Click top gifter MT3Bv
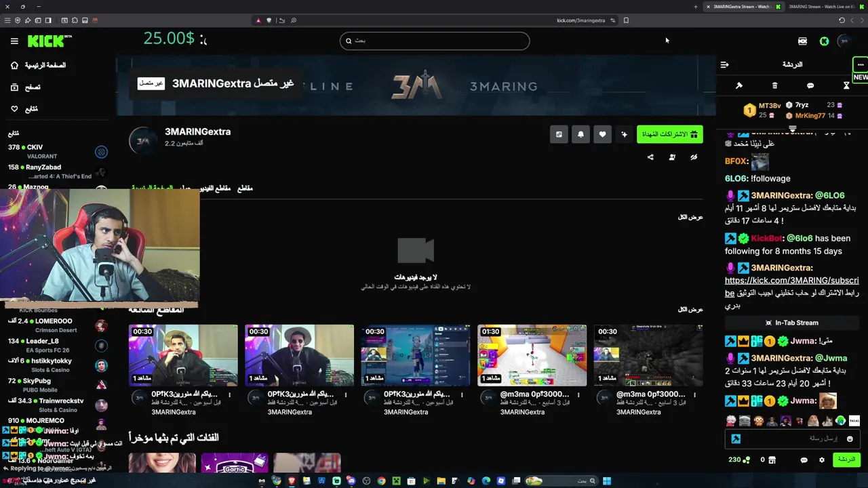This screenshot has width=868, height=488. pyautogui.click(x=770, y=106)
